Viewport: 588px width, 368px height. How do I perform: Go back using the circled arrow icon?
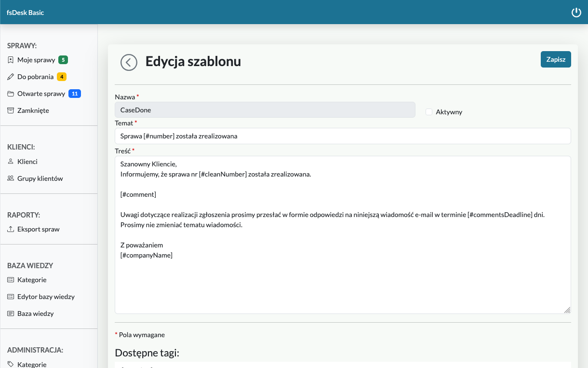(129, 62)
